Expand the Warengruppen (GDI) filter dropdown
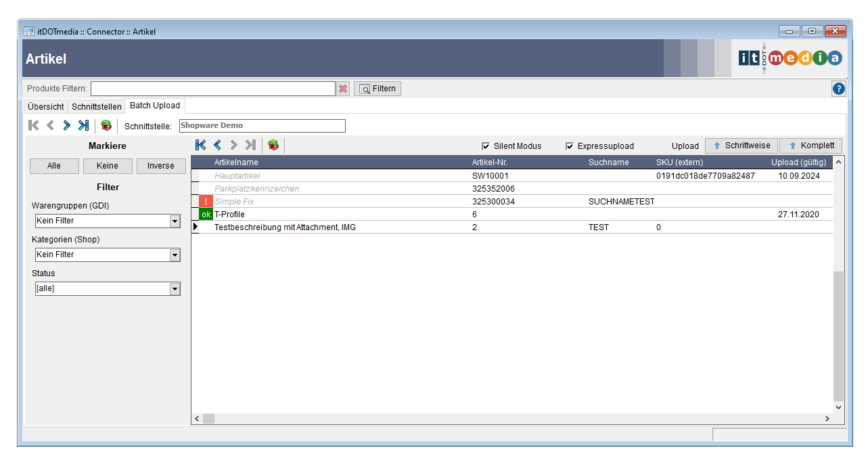 175,221
